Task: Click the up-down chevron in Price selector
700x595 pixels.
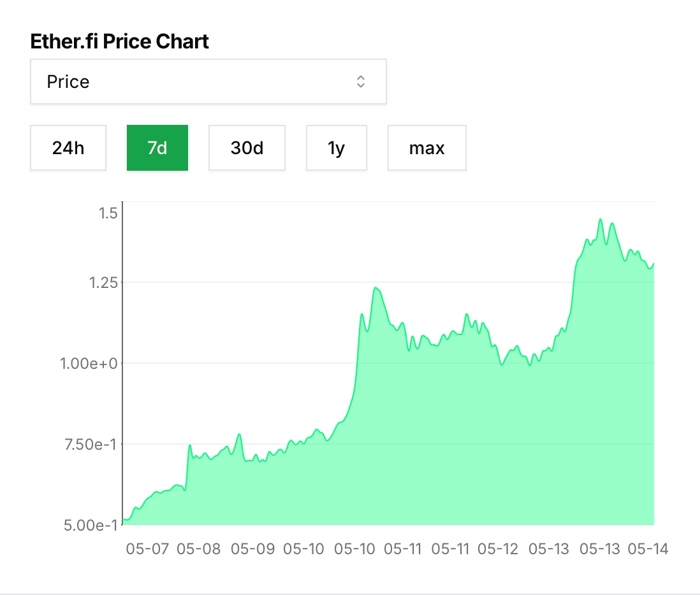Action: point(361,82)
